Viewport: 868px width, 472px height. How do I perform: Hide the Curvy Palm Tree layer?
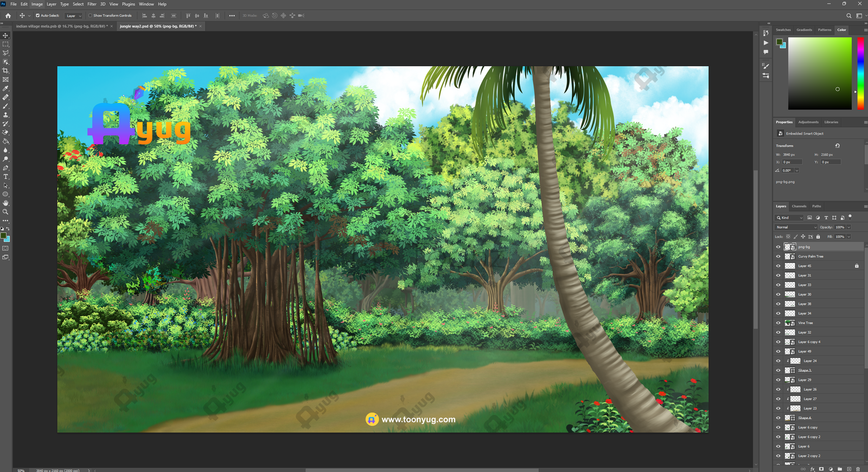778,257
